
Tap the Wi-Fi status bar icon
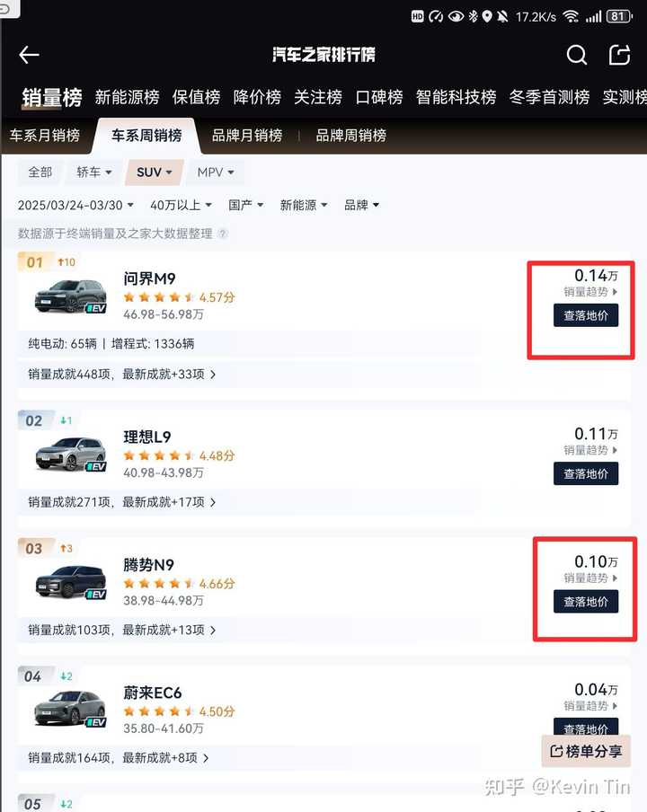571,16
